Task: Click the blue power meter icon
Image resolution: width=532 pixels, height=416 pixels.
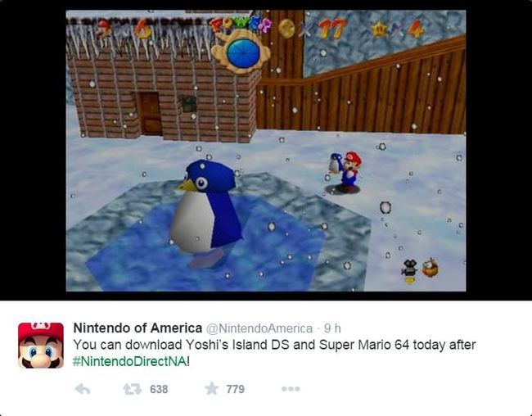Action: click(x=243, y=53)
